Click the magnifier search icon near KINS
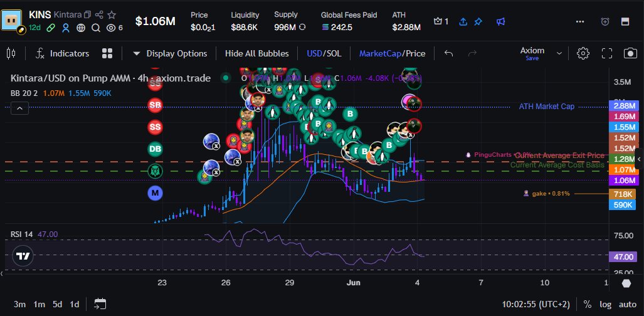This screenshot has height=316, width=644. click(96, 28)
